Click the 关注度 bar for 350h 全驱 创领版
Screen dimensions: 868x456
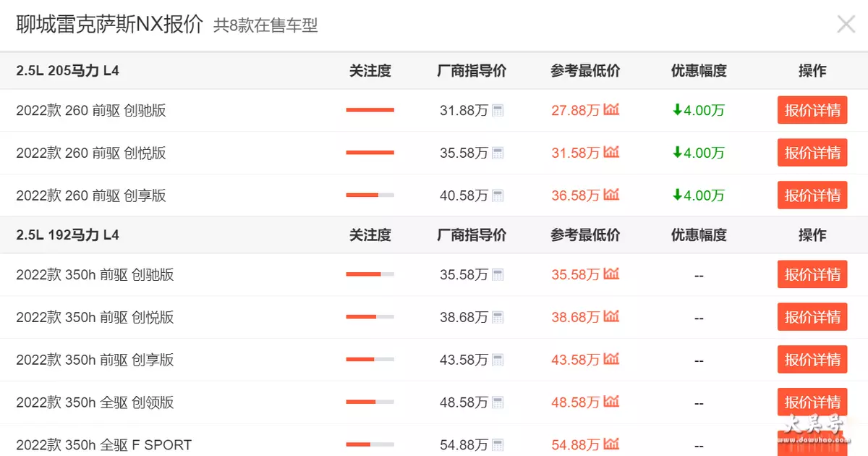click(x=370, y=402)
